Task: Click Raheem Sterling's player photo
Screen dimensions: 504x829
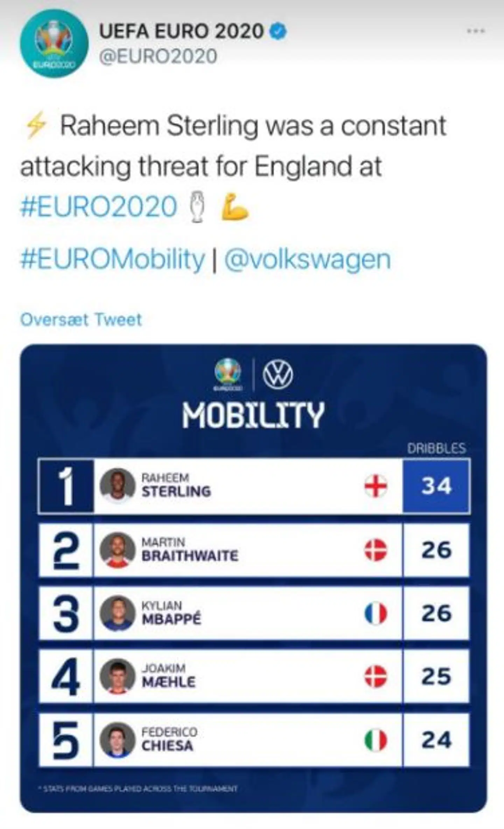Action: coord(117,486)
